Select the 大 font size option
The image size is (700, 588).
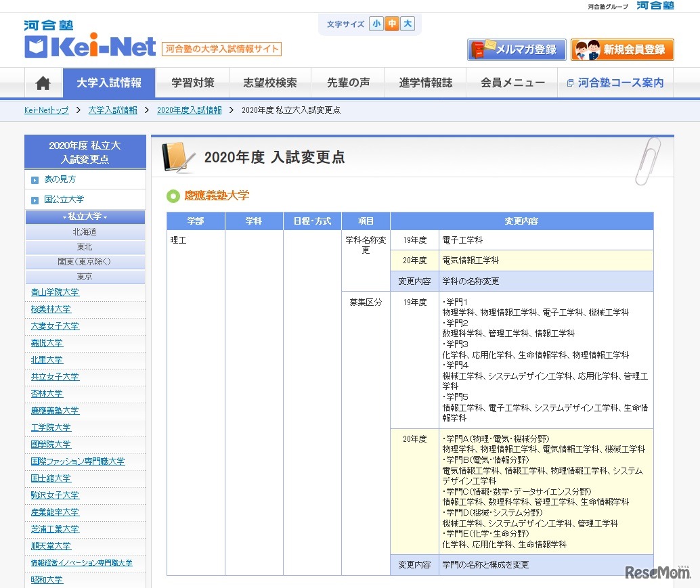pos(410,23)
